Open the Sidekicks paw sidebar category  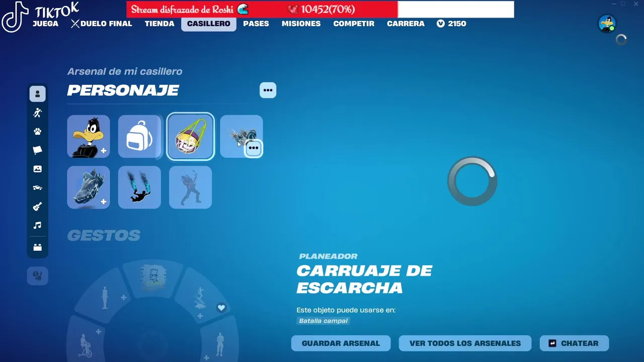coord(38,132)
